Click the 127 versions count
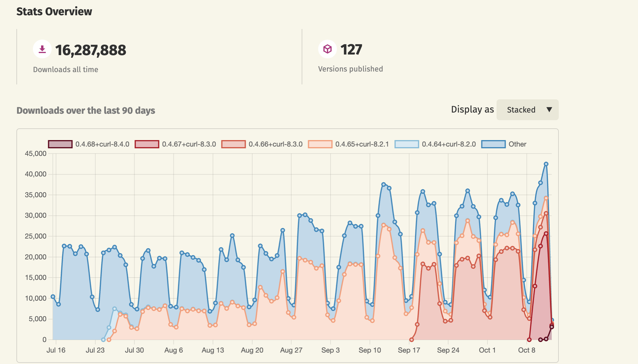This screenshot has height=364, width=638. [x=351, y=50]
